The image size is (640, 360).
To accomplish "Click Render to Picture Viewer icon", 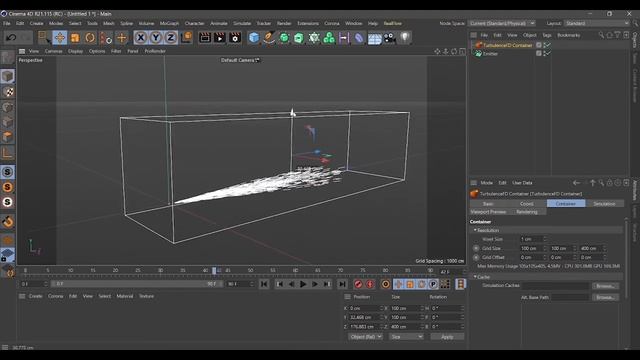I will click(x=220, y=38).
